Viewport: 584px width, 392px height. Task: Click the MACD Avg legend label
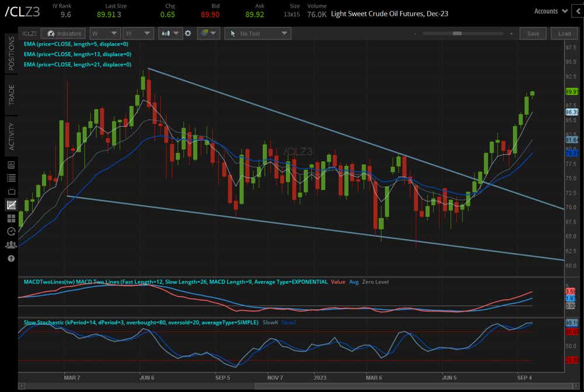(x=354, y=282)
